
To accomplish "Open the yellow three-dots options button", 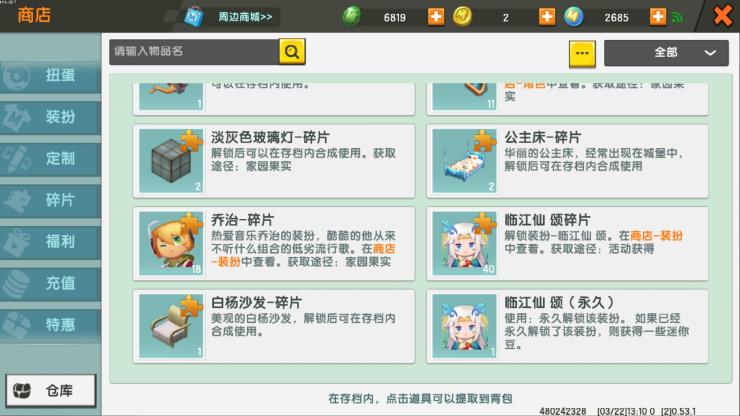I will pyautogui.click(x=582, y=54).
